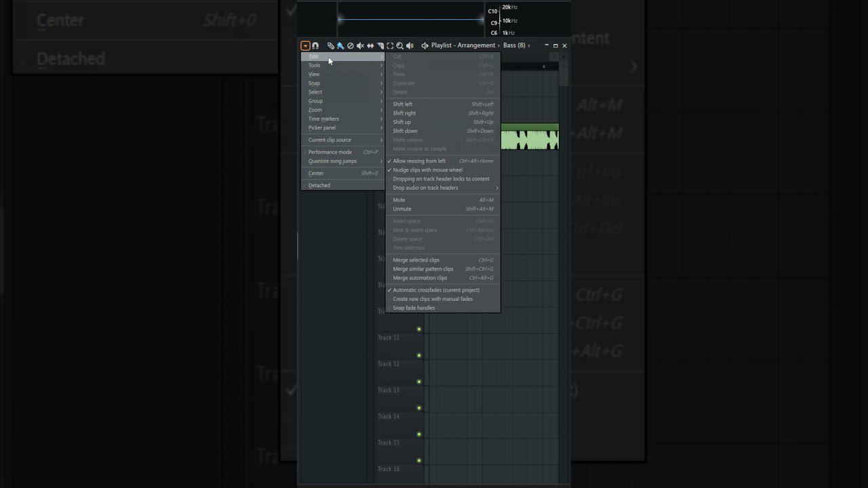The height and width of the screenshot is (488, 868).
Task: Toggle Snap fade handles option
Action: tap(443, 308)
